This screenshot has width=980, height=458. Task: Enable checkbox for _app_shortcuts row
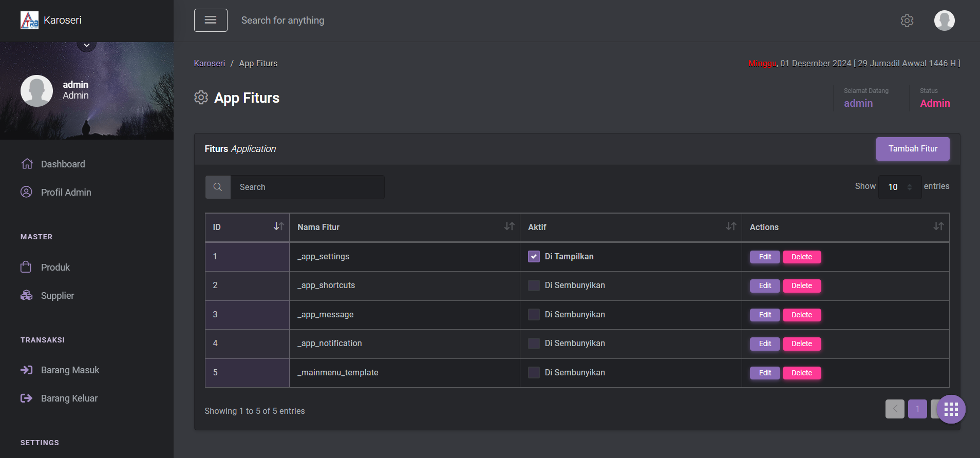[x=534, y=285]
